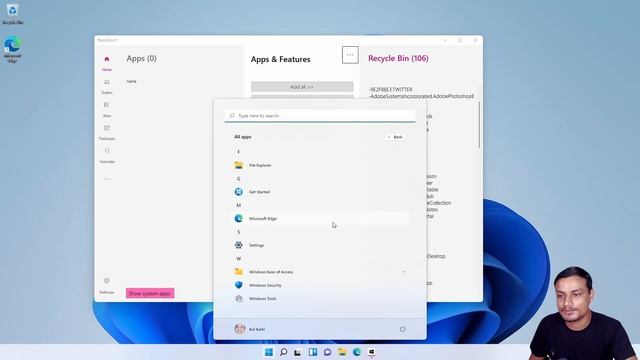Expand the Windows Ease of Access folder

(x=320, y=271)
